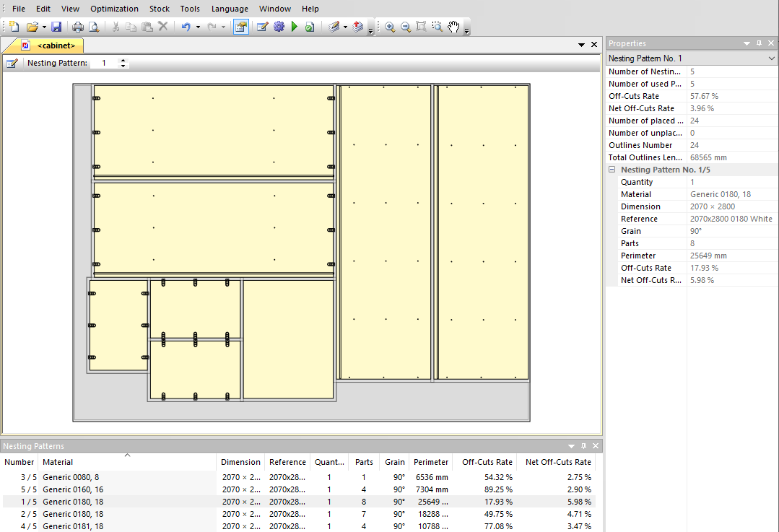Collapse the Nesting Pattern No. 1/5 section
The height and width of the screenshot is (532, 779).
(x=612, y=170)
